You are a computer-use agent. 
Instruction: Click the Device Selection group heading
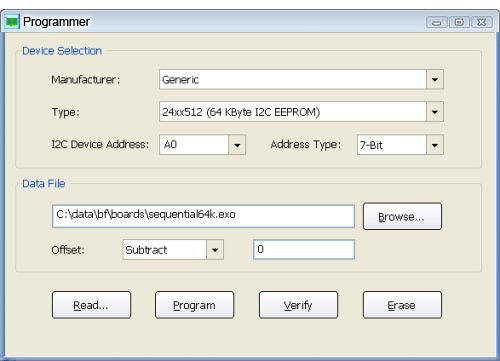coord(62,51)
